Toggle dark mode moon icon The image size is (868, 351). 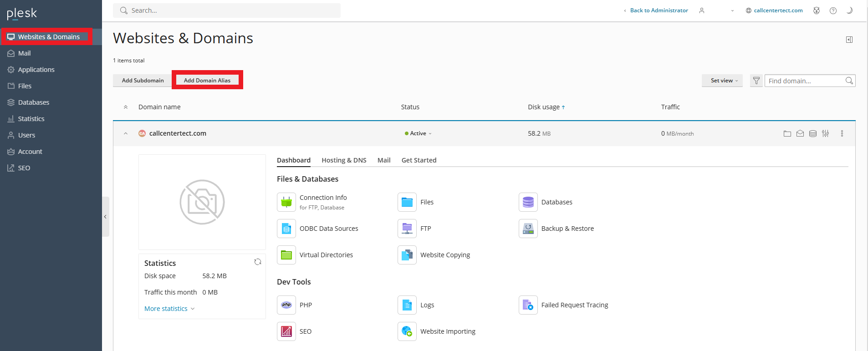[x=849, y=10]
